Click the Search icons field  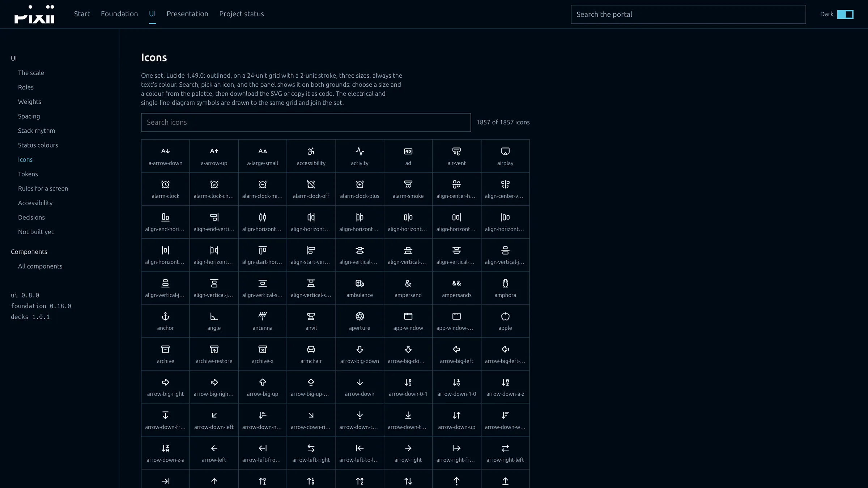tap(306, 122)
